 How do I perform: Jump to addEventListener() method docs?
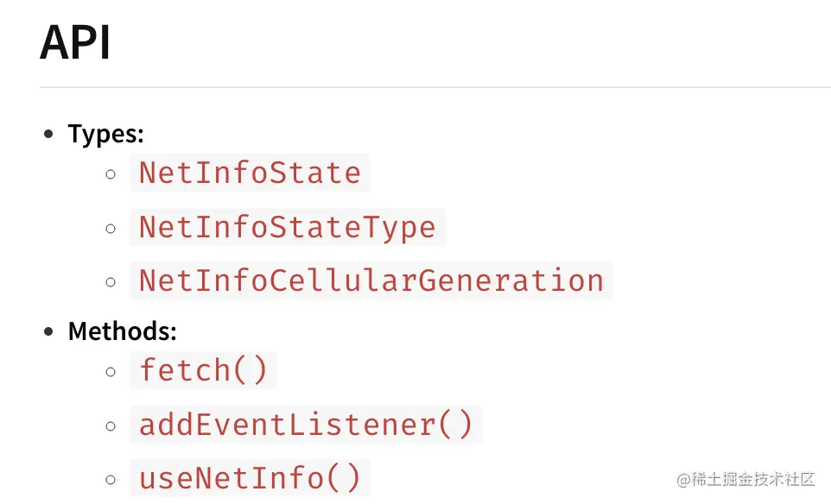coord(306,425)
